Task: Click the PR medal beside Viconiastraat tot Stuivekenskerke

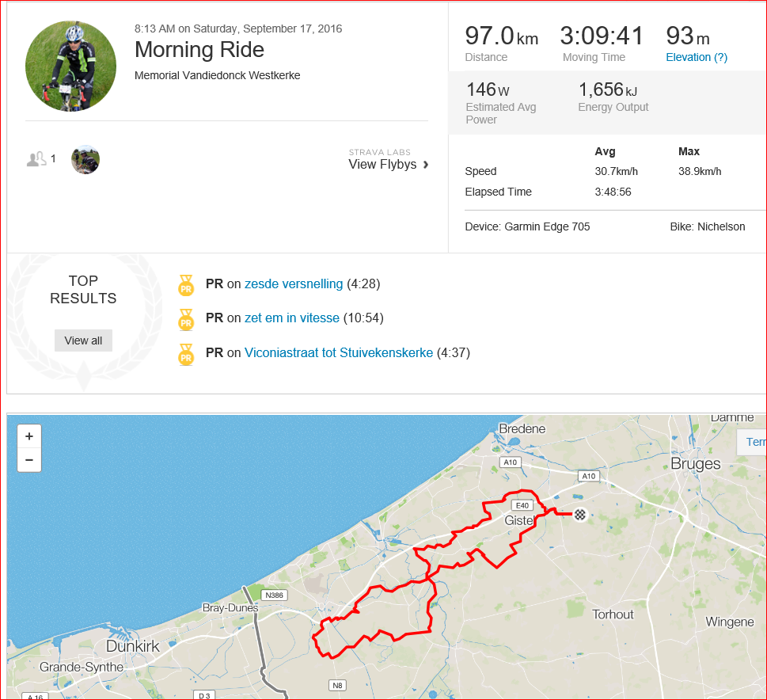Action: coord(186,355)
